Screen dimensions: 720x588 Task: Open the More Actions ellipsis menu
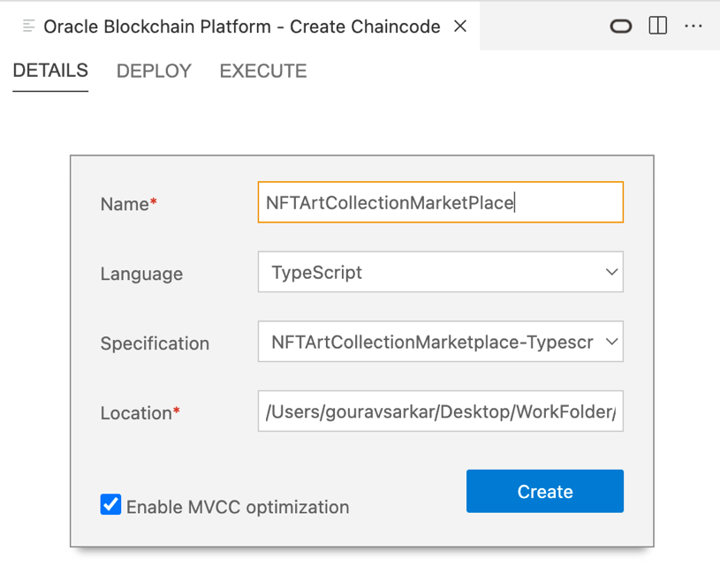[x=694, y=26]
